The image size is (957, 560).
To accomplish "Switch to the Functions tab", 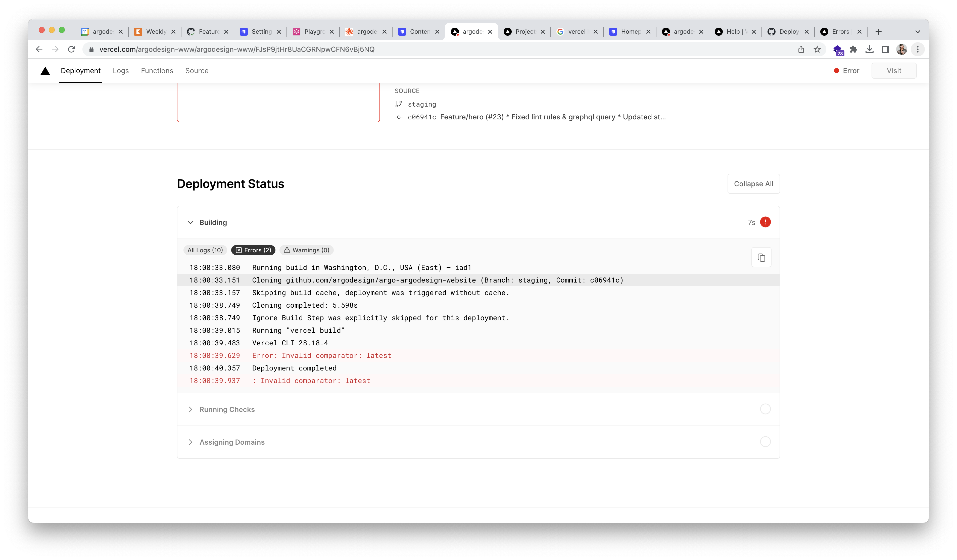I will coord(157,71).
